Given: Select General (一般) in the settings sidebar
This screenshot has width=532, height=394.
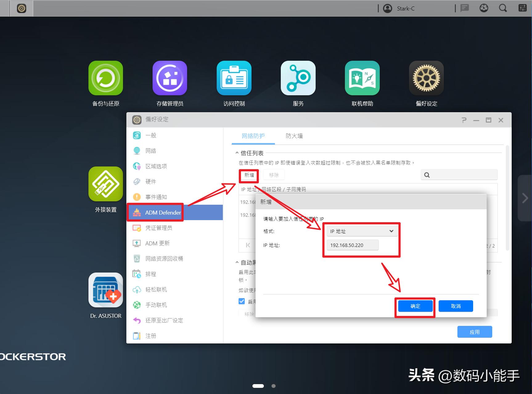Looking at the screenshot, I should (x=175, y=135).
